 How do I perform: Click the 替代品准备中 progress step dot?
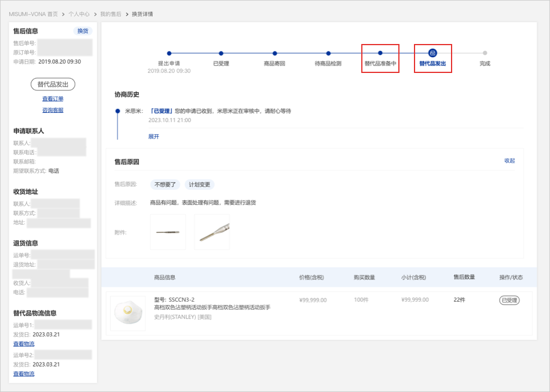[x=380, y=53]
